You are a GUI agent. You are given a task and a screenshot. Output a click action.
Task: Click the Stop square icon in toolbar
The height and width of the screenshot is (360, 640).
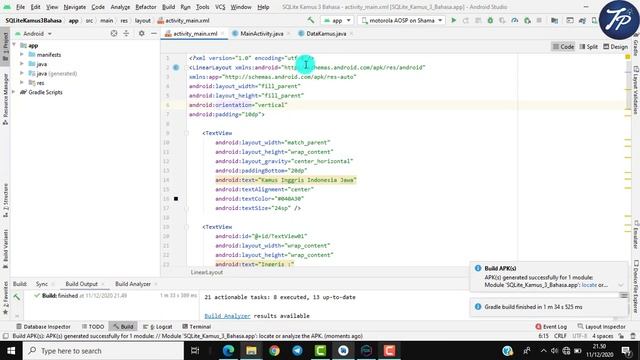(x=539, y=20)
